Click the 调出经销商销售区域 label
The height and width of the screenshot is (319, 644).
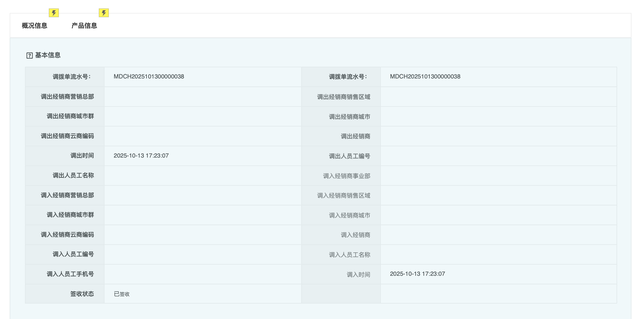pyautogui.click(x=344, y=97)
